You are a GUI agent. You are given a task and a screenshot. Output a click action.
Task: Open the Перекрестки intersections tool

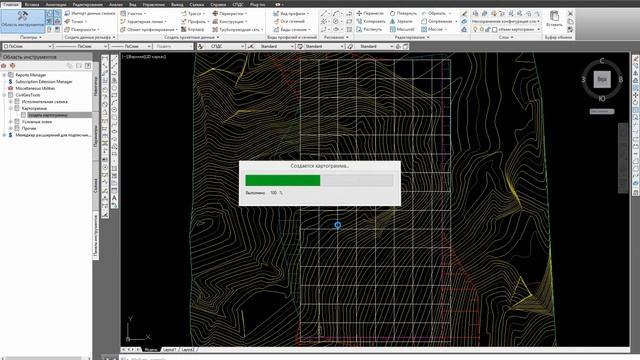click(230, 13)
